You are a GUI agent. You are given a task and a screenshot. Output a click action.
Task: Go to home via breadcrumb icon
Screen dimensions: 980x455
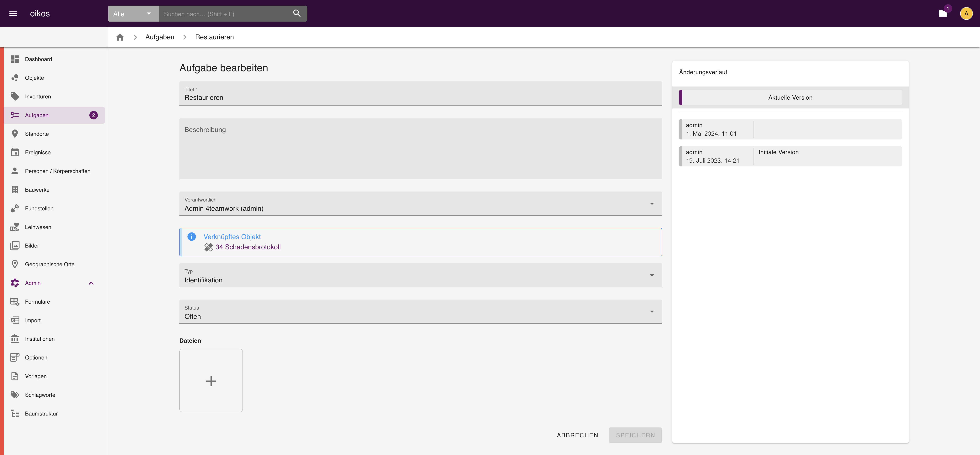point(120,37)
